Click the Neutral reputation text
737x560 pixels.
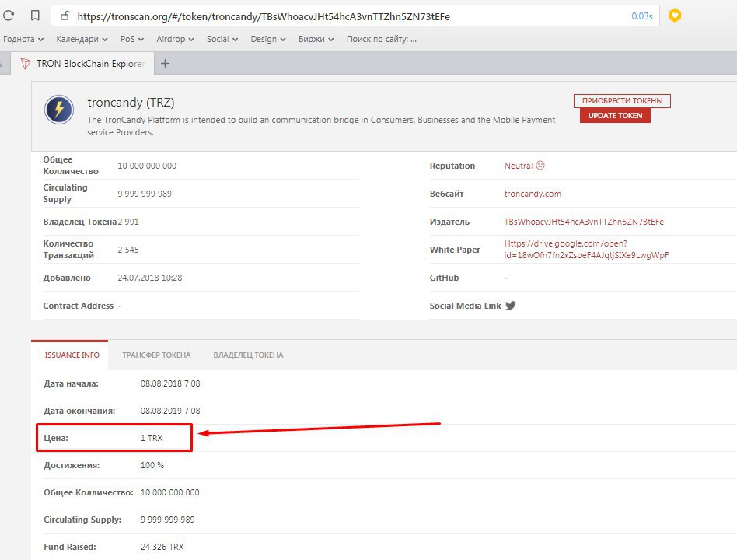tap(519, 166)
